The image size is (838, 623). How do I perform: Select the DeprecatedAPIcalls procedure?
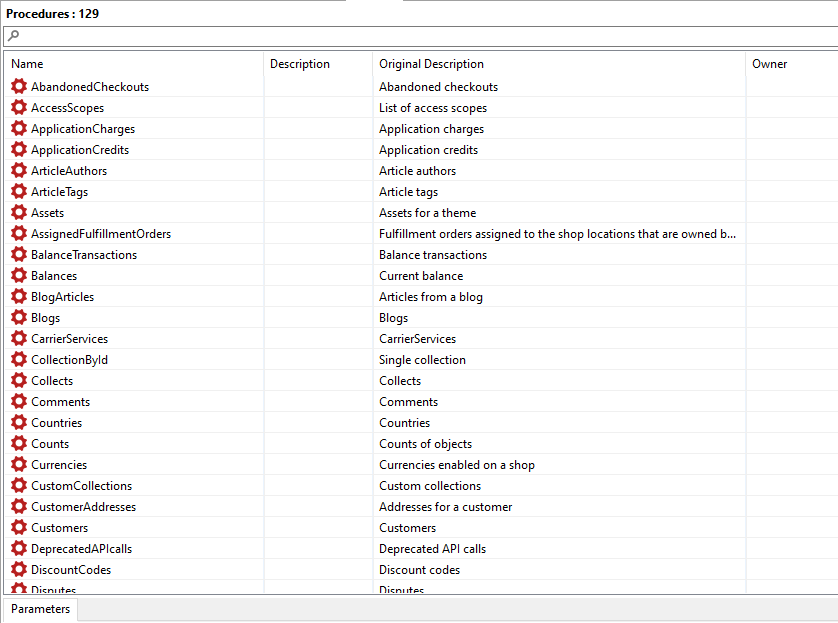[83, 549]
